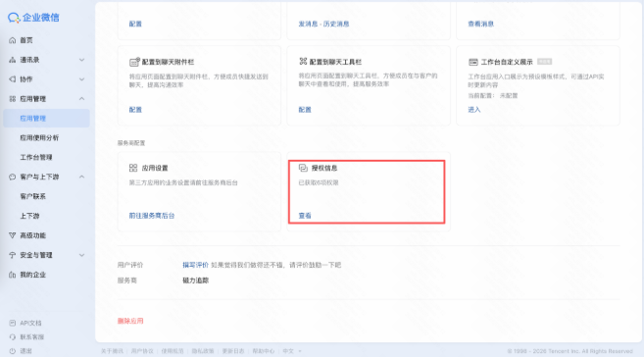Open 工作台管理 in the sidebar
This screenshot has width=644, height=357.
[36, 157]
